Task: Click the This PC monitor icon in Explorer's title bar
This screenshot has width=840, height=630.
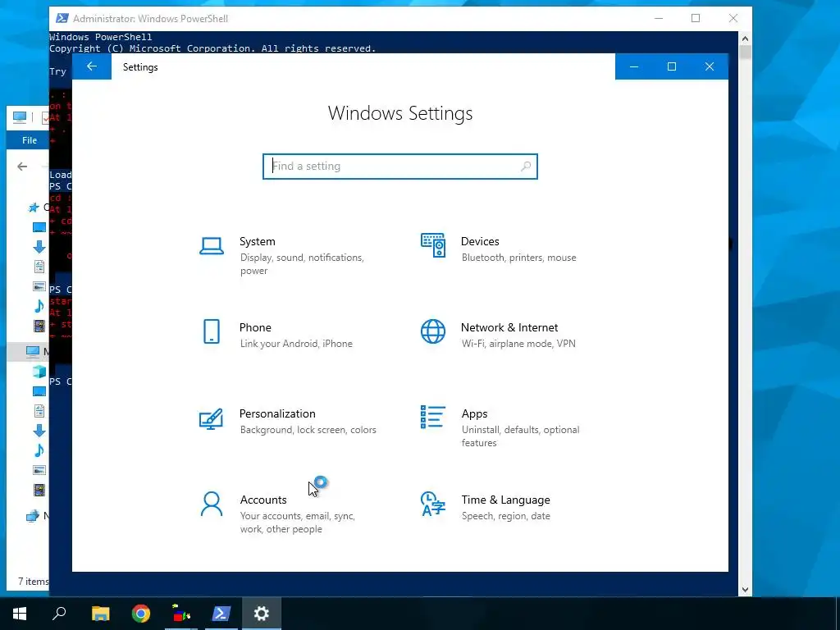Action: 20,116
